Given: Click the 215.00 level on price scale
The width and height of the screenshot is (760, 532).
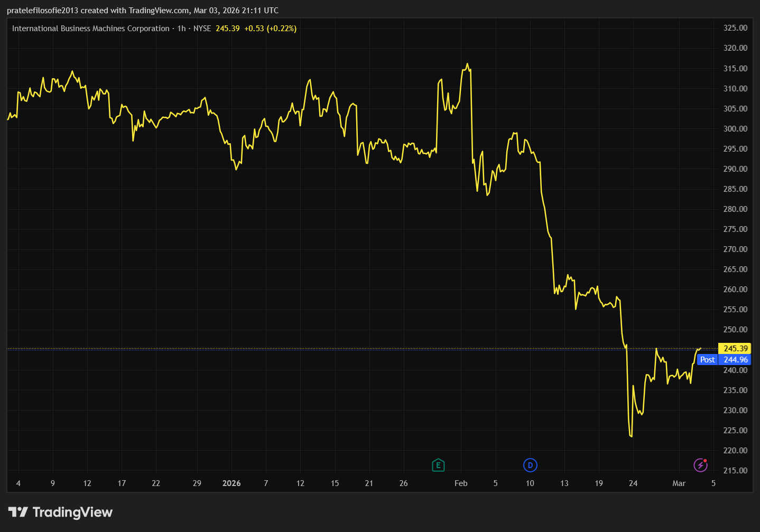Looking at the screenshot, I should 735,471.
